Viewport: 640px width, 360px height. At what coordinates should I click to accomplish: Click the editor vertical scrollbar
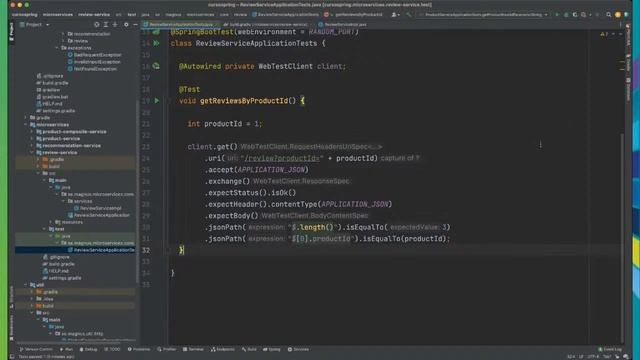[x=622, y=237]
